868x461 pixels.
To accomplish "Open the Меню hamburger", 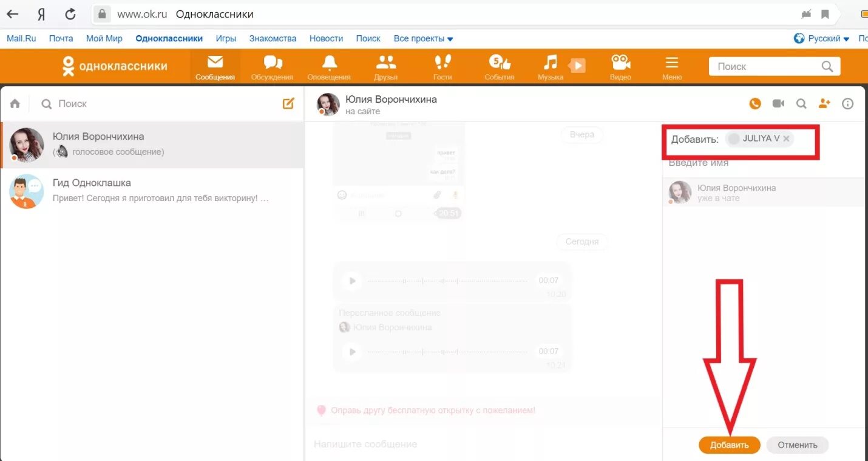I will pos(671,67).
